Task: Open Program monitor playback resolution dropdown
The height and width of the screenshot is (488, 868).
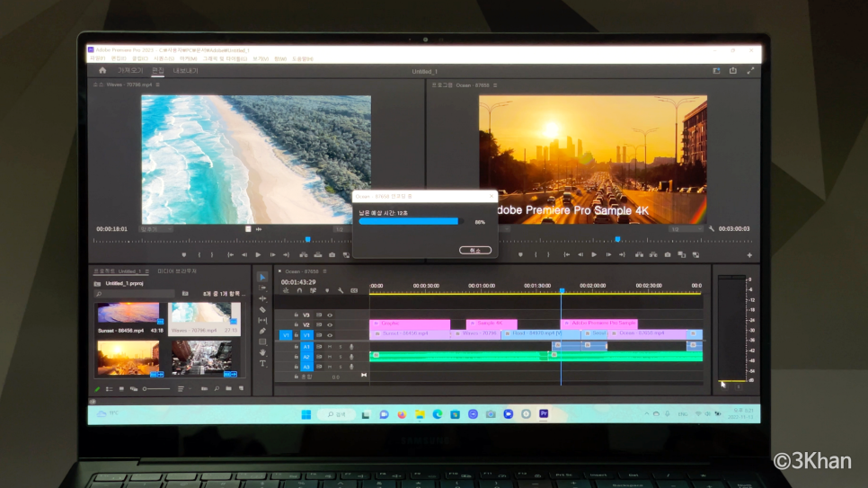Action: click(685, 229)
